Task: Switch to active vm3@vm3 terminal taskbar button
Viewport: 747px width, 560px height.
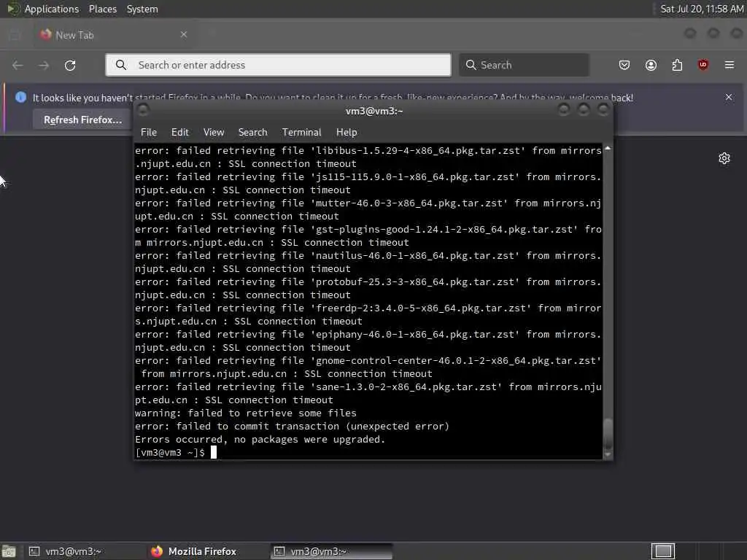Action: 332,551
